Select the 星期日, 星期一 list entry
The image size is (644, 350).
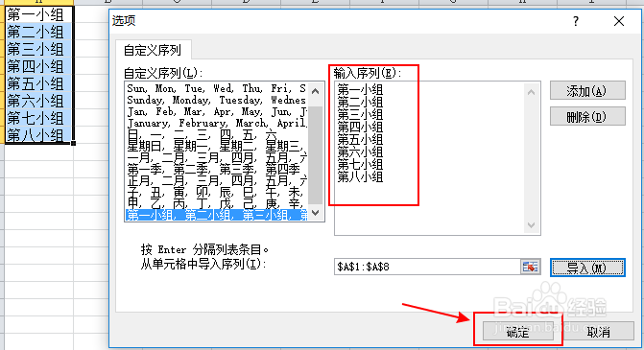[x=216, y=146]
